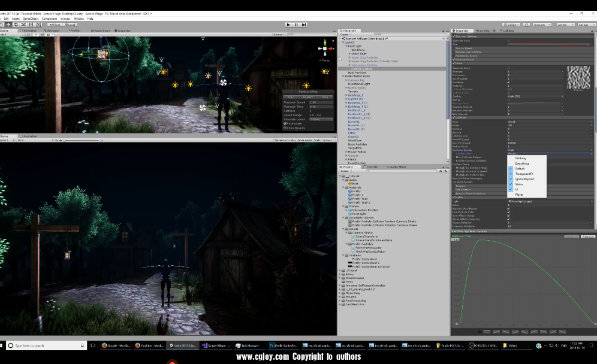Viewport: 597px width, 364px height.
Task: Expand the Camera Rig hierarchy item
Action: point(346,80)
